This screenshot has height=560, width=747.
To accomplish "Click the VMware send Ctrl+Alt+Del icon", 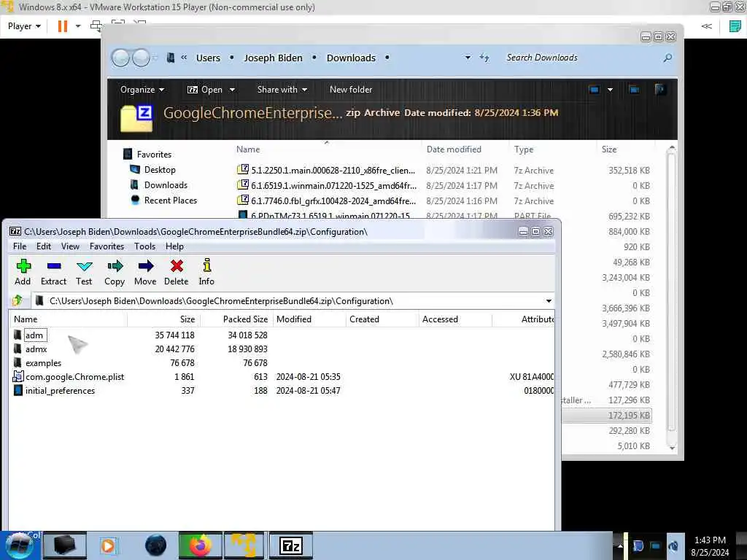I will point(97,26).
